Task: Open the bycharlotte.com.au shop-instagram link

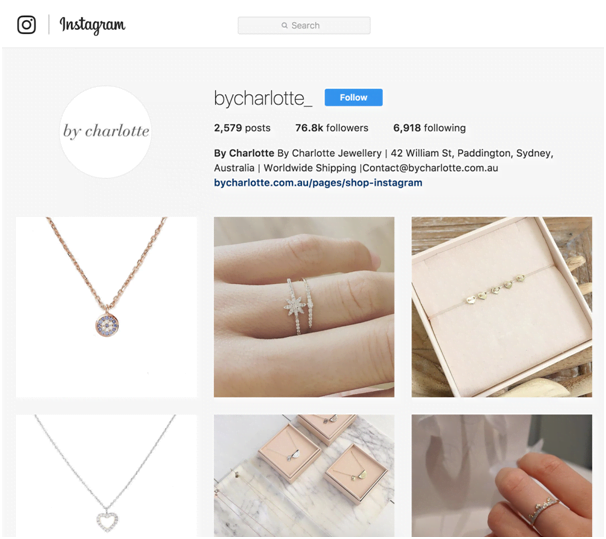Action: [x=318, y=183]
